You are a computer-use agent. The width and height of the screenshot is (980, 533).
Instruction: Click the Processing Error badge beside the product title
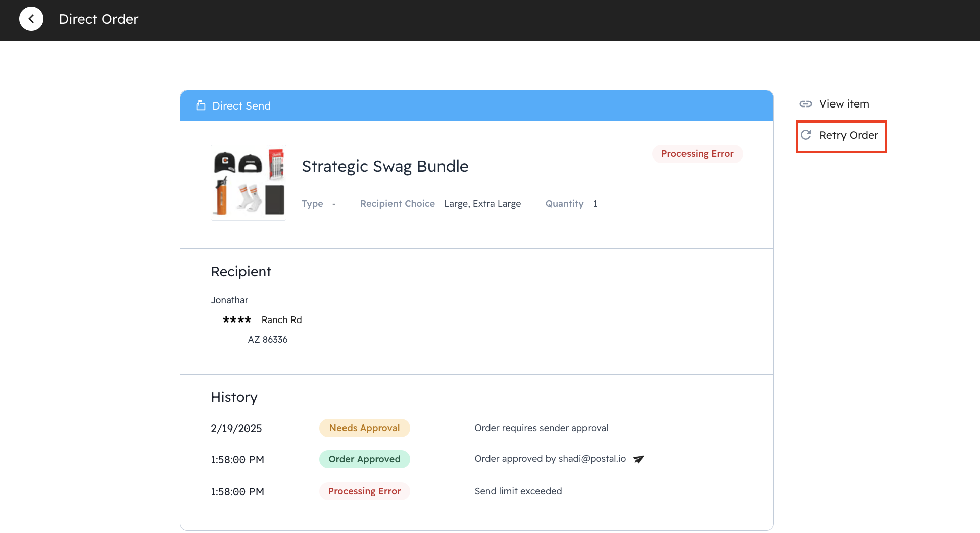[x=697, y=154]
